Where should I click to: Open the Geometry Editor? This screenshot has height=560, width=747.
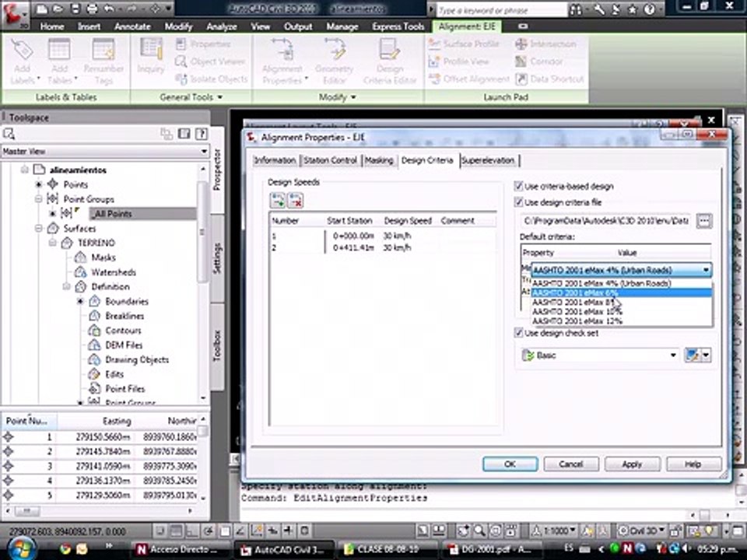click(x=335, y=62)
